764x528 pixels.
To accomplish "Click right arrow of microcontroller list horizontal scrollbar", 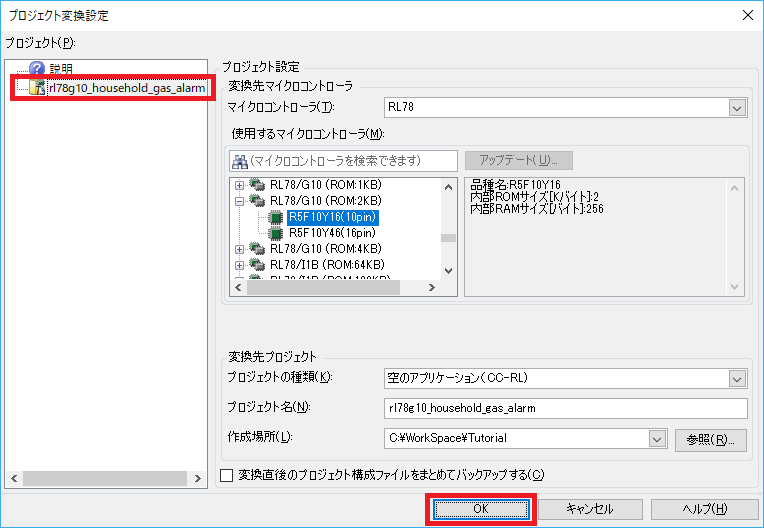I will click(x=431, y=287).
